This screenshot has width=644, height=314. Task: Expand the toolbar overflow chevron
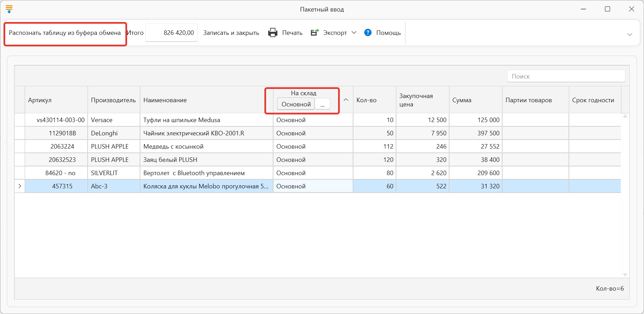pyautogui.click(x=630, y=35)
